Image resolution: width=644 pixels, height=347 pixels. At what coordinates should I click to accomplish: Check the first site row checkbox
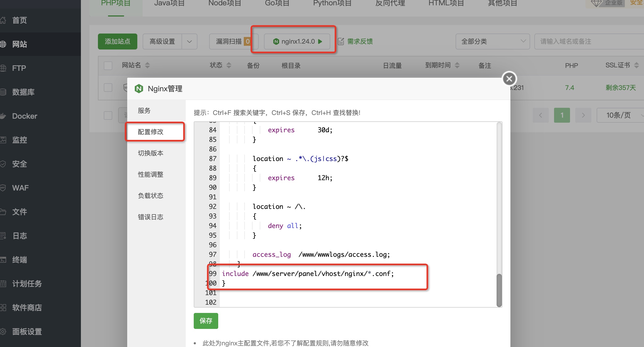108,88
